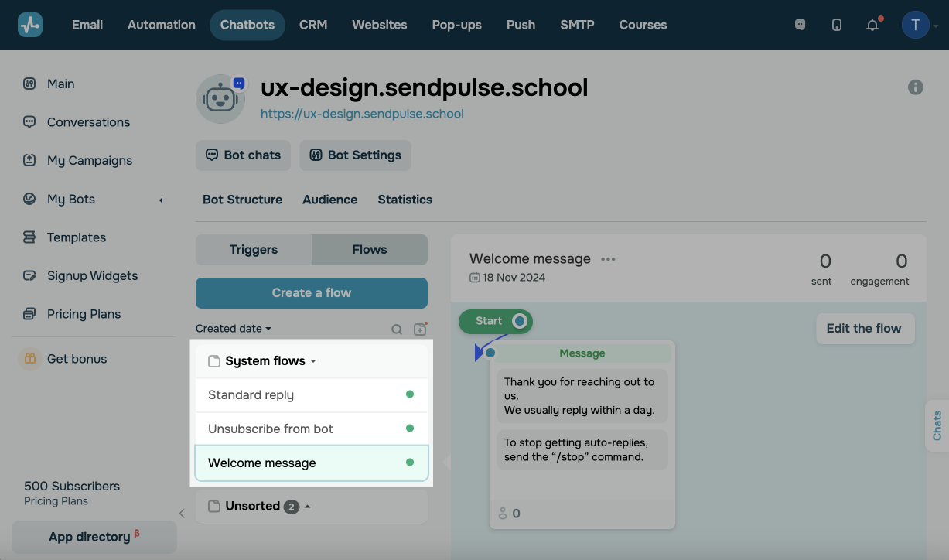Open Signup Widgets

pos(92,276)
